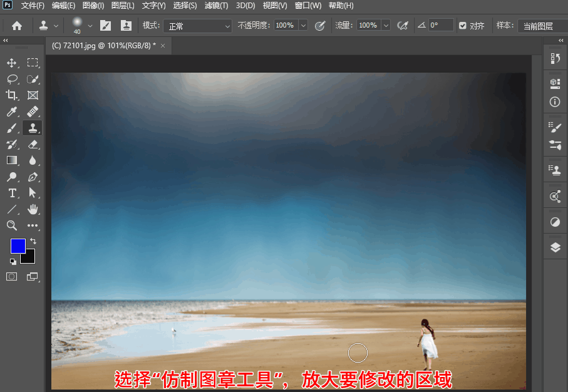Close the 72101.jpg document tab
Image resolution: width=568 pixels, height=392 pixels.
point(163,46)
